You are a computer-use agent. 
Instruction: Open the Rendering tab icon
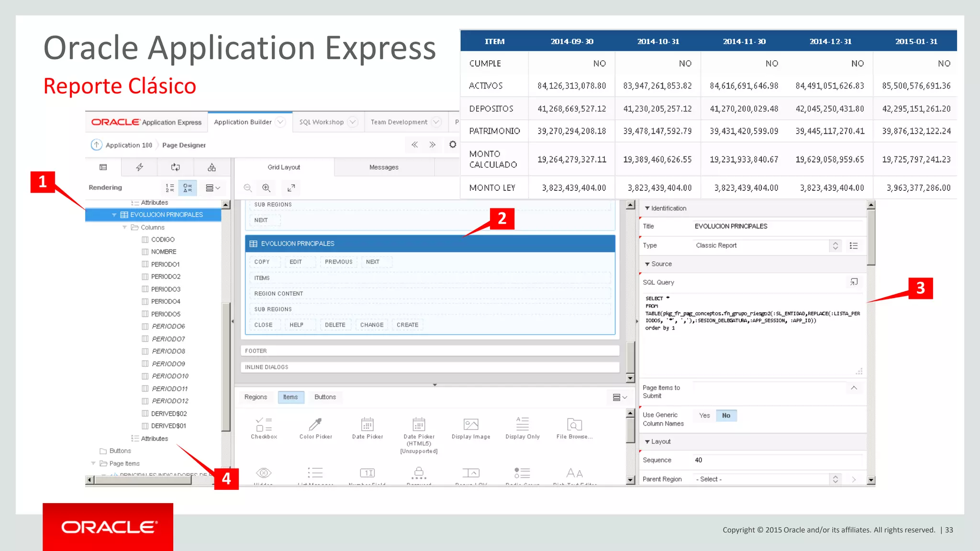pyautogui.click(x=103, y=167)
